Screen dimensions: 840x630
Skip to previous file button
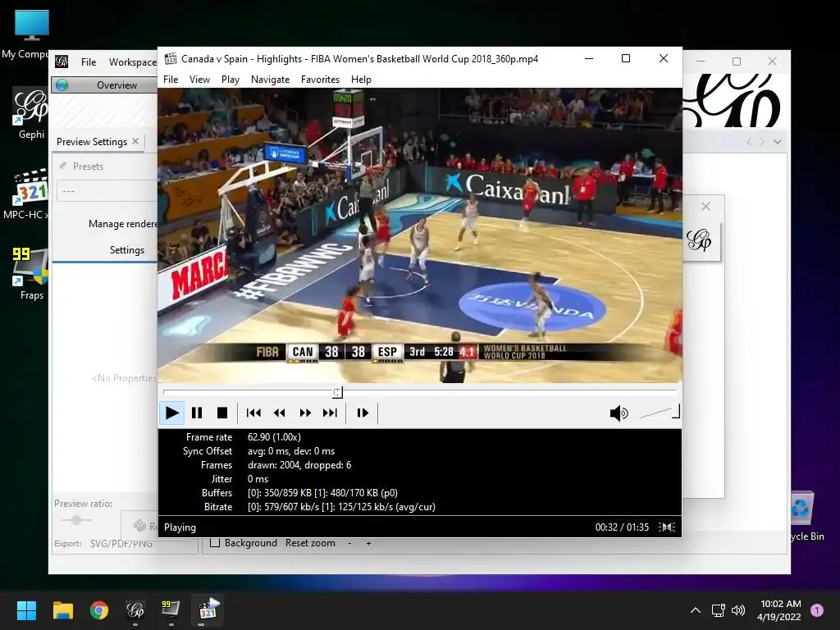[x=253, y=413]
